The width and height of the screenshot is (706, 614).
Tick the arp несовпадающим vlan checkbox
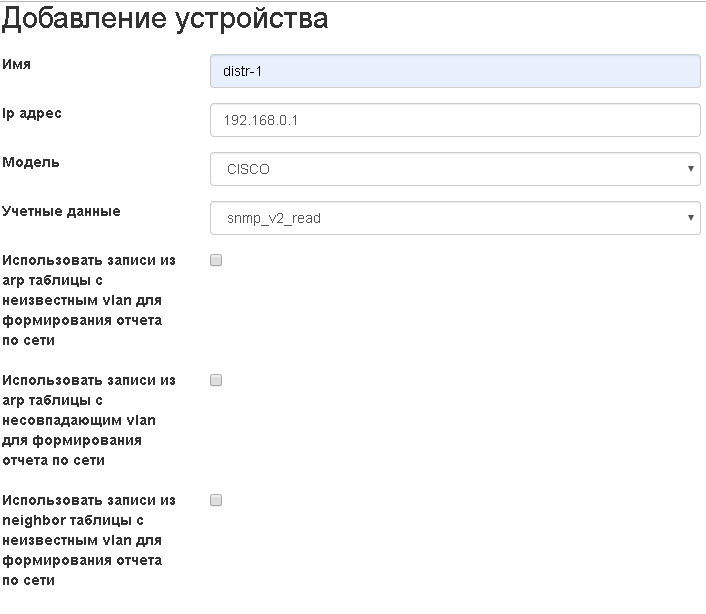pyautogui.click(x=216, y=380)
